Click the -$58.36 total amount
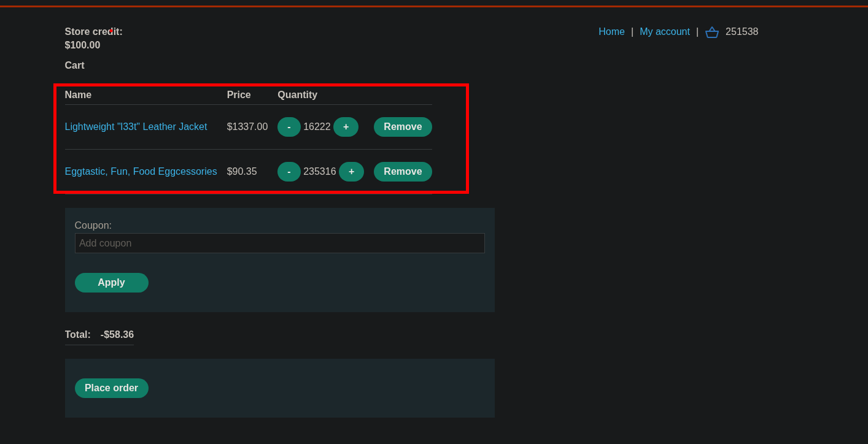Image resolution: width=868 pixels, height=444 pixels. tap(117, 335)
